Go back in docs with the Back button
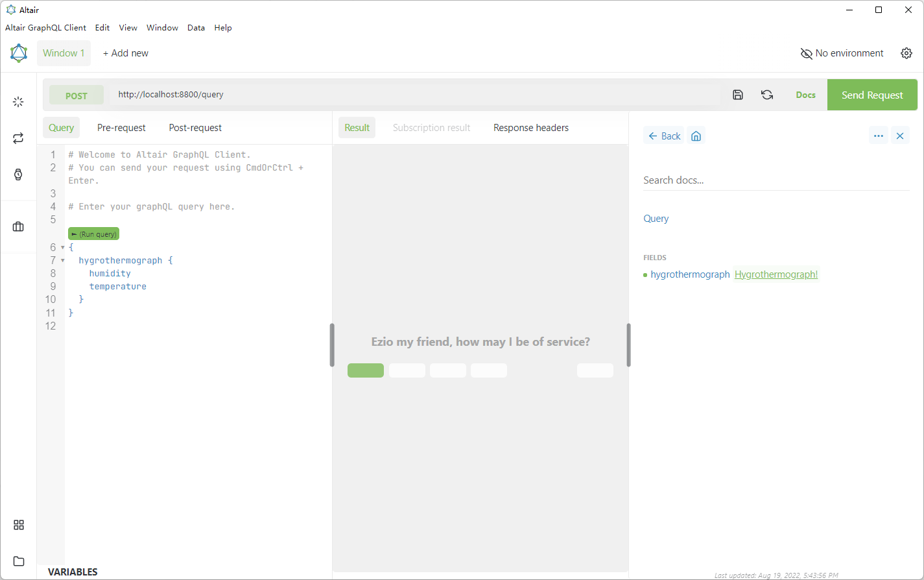This screenshot has height=580, width=924. point(664,136)
